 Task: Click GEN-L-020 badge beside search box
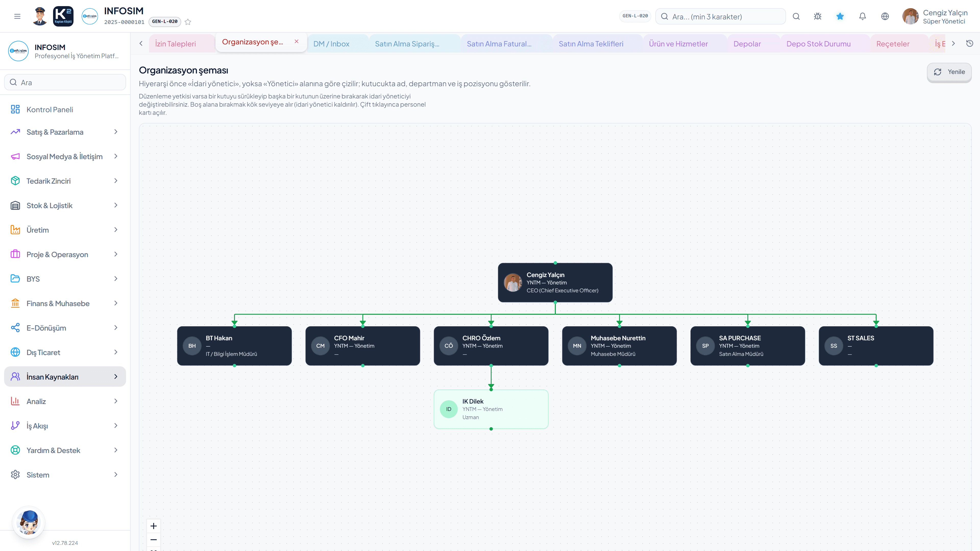tap(635, 16)
